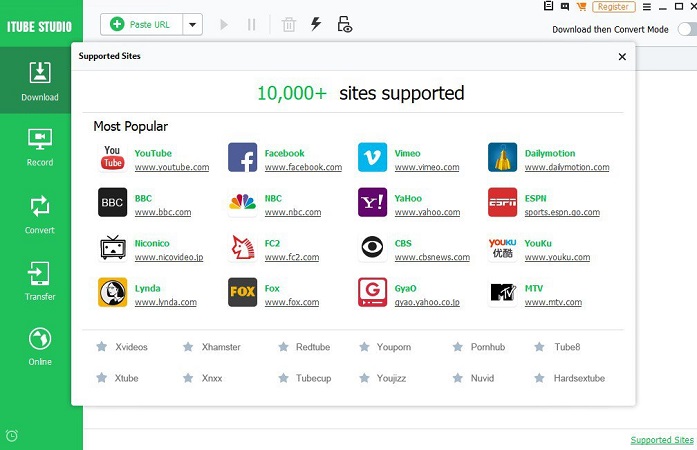Go to the Transfer section

tap(40, 281)
